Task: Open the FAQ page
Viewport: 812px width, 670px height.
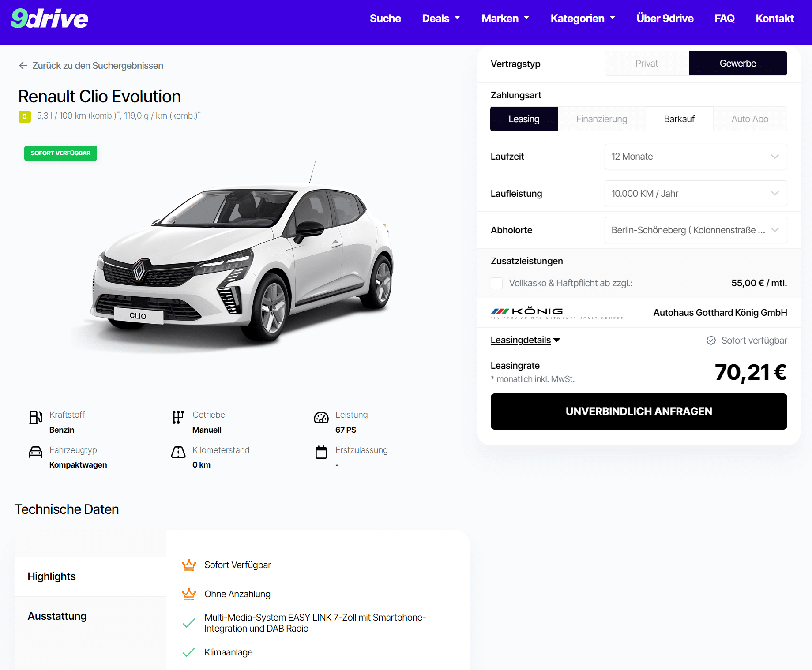Action: click(x=725, y=19)
